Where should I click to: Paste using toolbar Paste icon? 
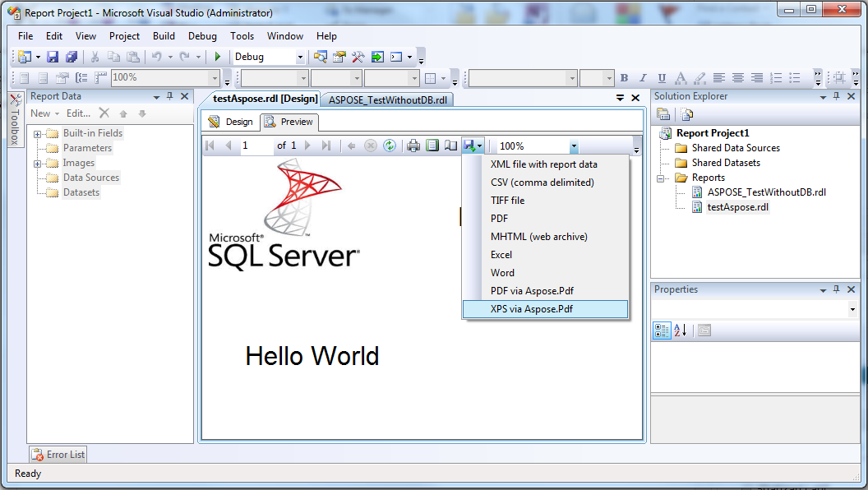point(133,57)
